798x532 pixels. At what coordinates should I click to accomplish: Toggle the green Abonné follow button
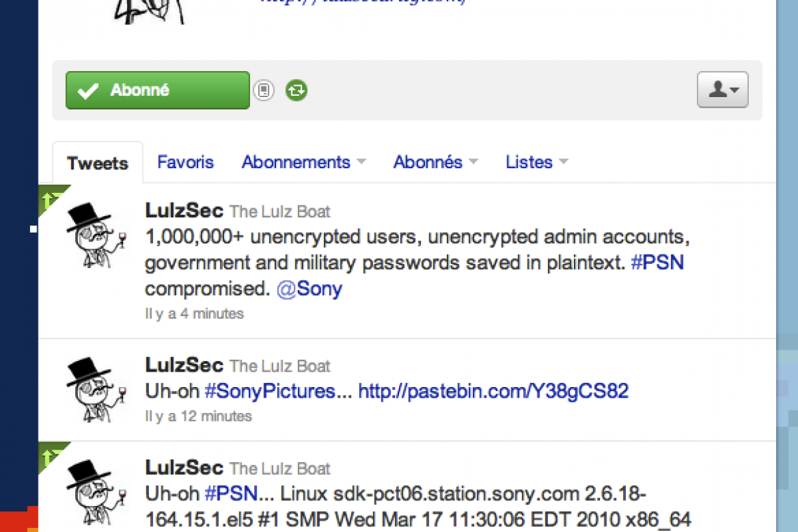158,90
